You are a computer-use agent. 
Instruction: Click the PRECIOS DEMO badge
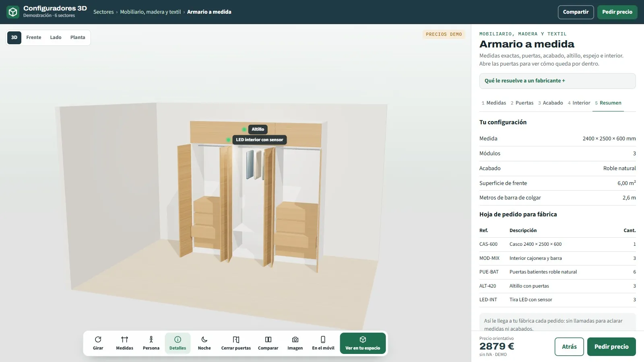click(444, 35)
